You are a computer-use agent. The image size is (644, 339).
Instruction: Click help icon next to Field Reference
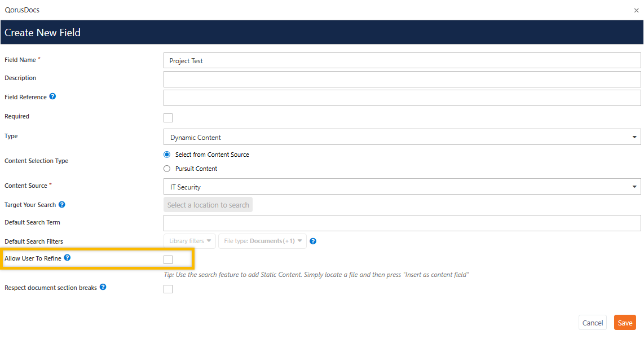(x=52, y=96)
